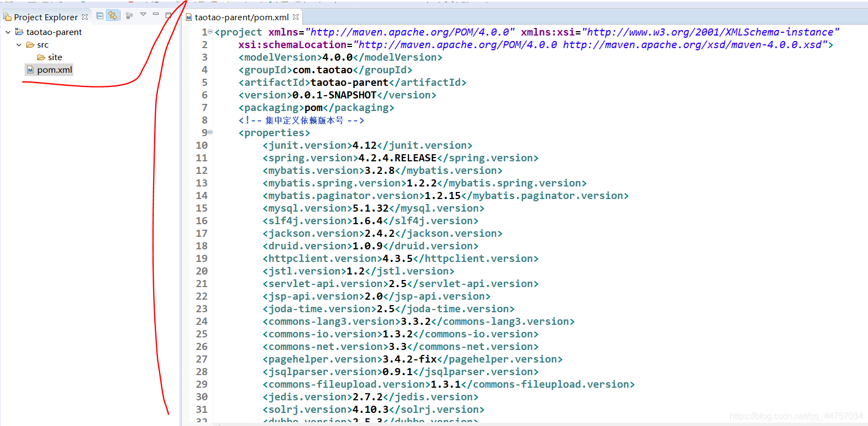868x426 pixels.
Task: Collapse the src folder node
Action: coord(19,45)
